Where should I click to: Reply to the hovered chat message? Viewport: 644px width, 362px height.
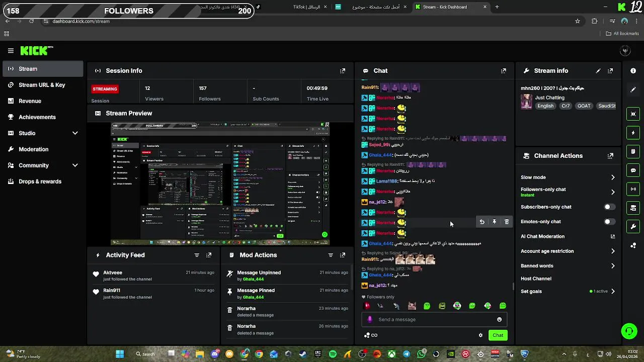[482, 222]
